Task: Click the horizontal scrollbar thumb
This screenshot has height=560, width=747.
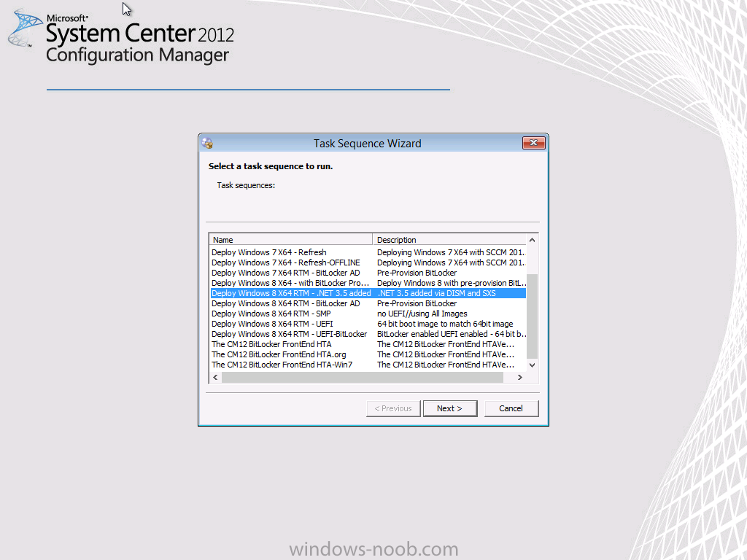Action: click(363, 377)
